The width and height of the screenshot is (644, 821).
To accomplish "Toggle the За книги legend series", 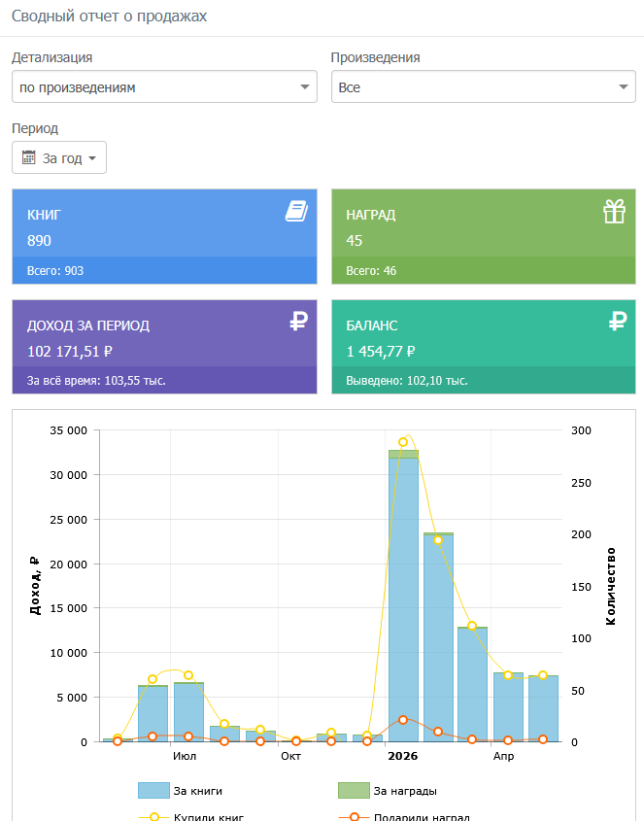I will pos(180,791).
